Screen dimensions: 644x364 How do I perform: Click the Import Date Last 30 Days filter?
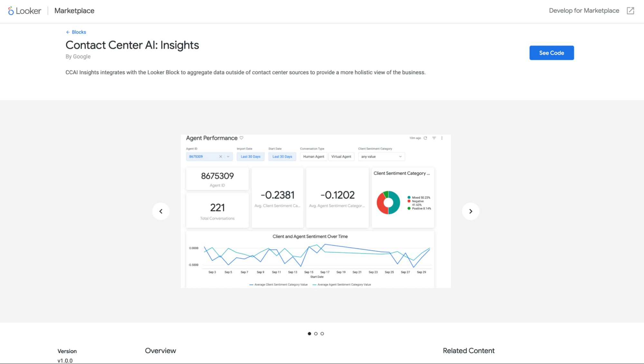coord(251,157)
